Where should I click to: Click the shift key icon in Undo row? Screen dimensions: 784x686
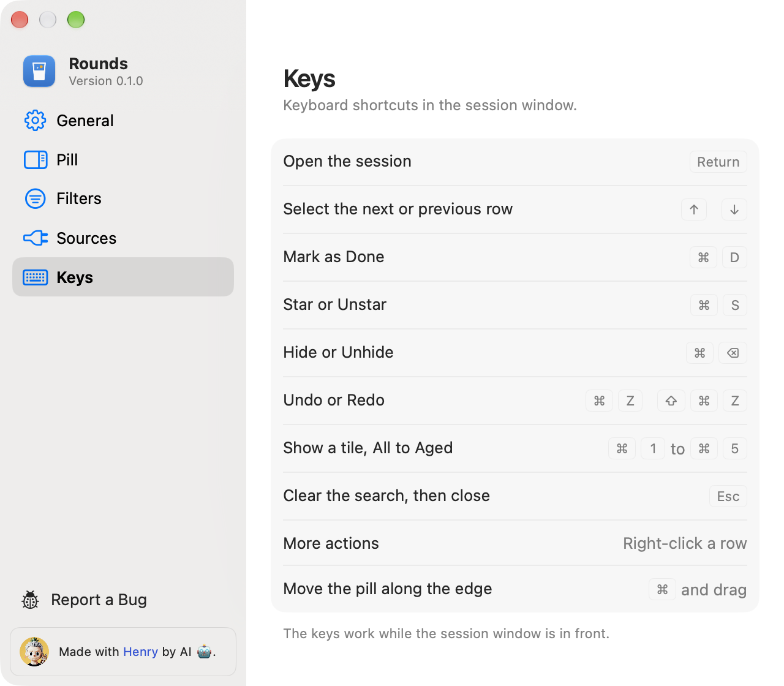[x=671, y=401]
